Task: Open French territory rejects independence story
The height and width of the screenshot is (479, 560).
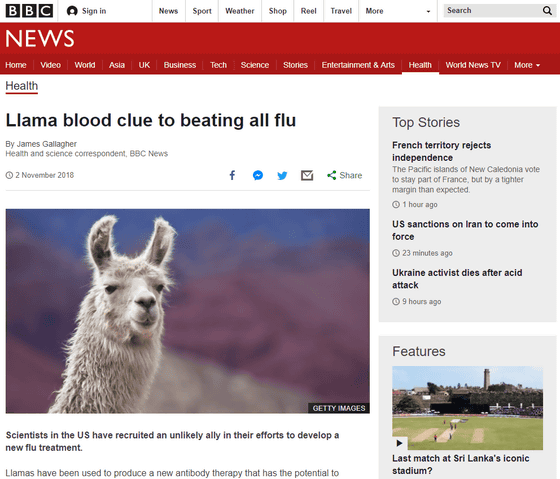Action: 441,151
